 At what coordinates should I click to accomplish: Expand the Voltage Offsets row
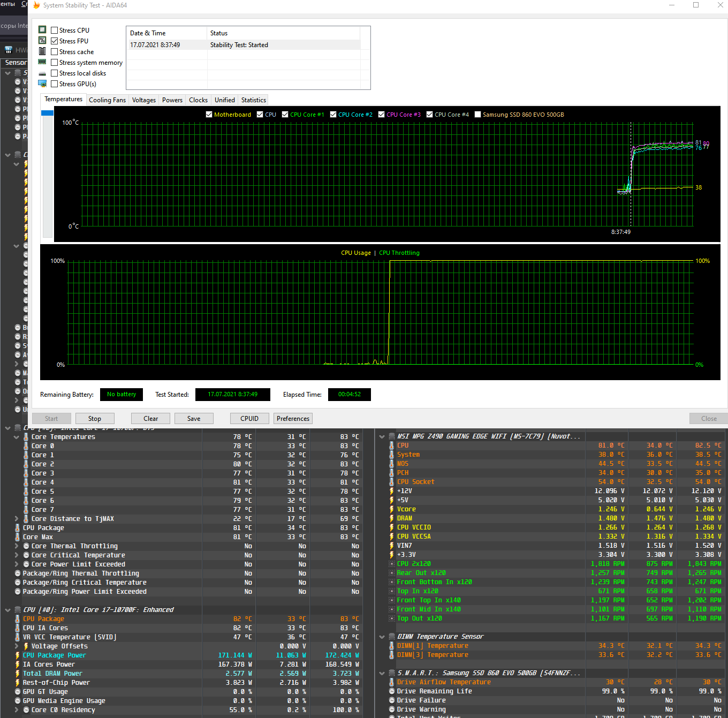pos(17,646)
